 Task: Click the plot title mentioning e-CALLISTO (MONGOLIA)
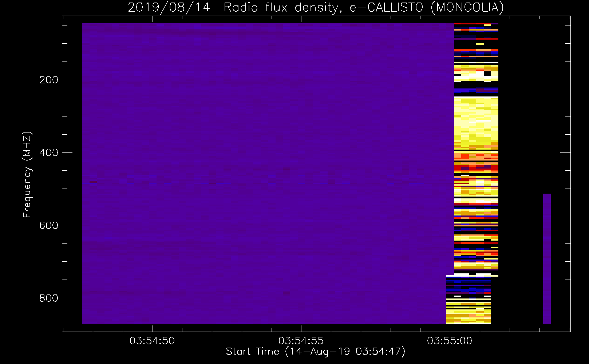pos(316,7)
